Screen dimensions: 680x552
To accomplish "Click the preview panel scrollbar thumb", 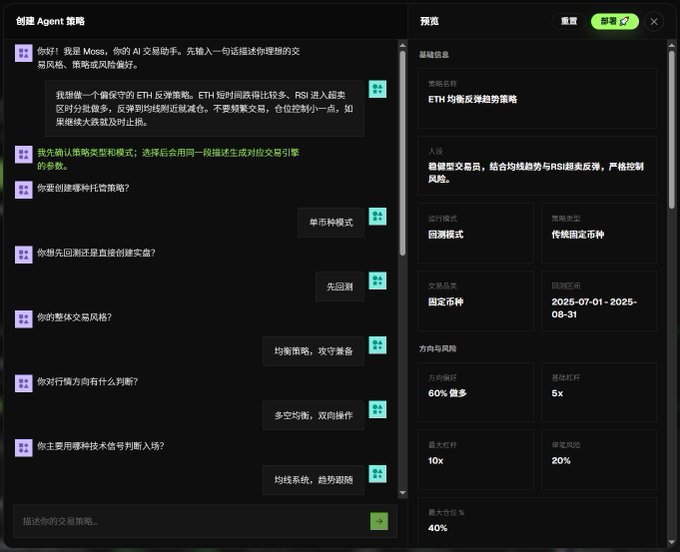I will point(672,130).
